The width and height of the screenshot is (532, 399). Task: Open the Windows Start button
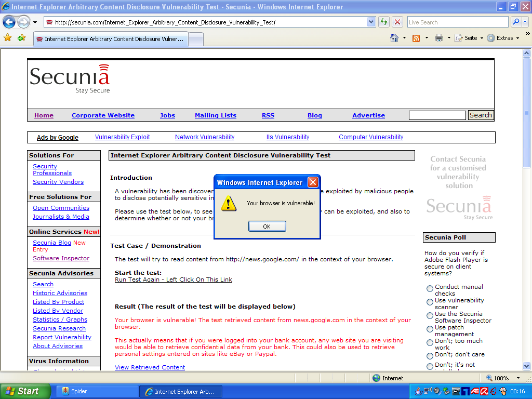[x=25, y=391]
